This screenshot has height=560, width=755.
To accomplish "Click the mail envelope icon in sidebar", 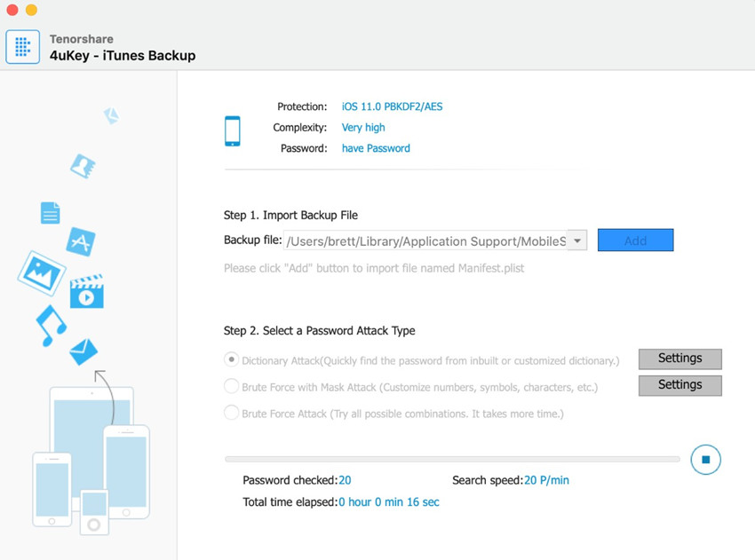I will [83, 351].
